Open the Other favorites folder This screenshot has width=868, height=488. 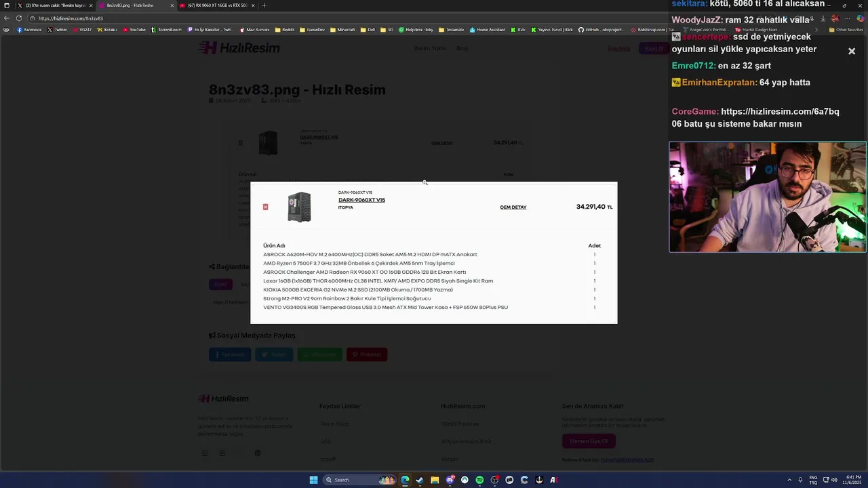(x=846, y=30)
